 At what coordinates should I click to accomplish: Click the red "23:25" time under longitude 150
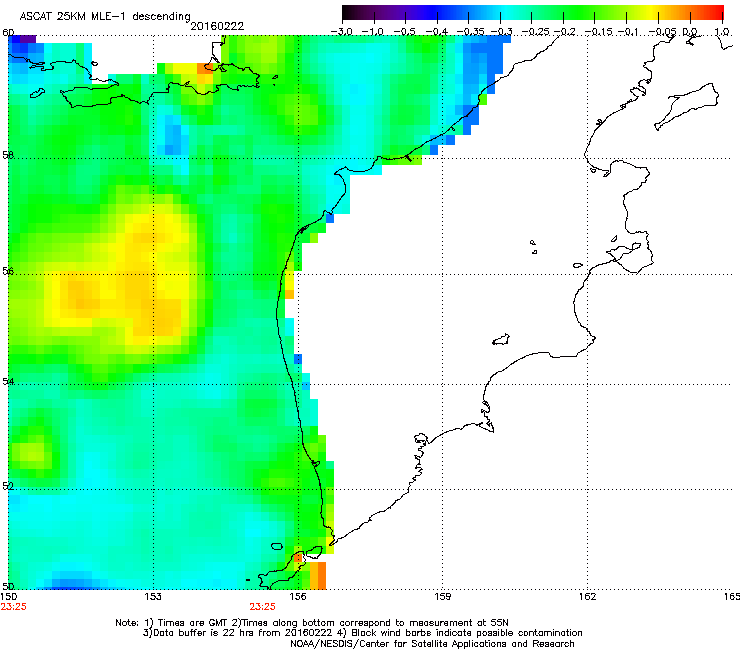point(13,607)
